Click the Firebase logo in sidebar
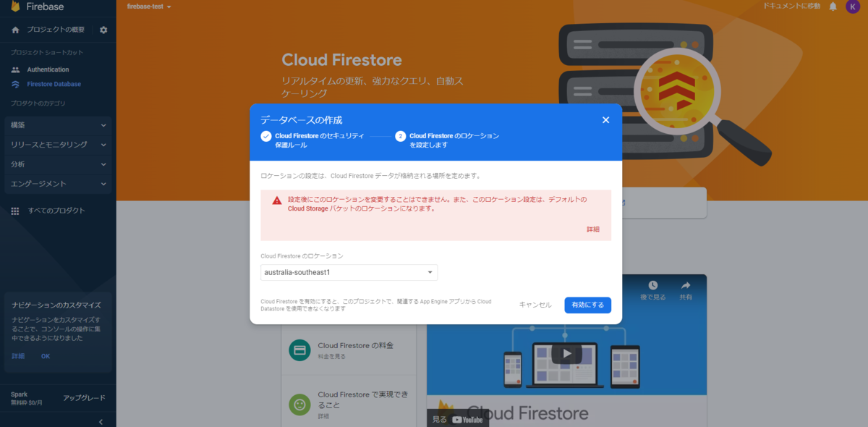Viewport: 868px width, 427px height. (x=15, y=7)
